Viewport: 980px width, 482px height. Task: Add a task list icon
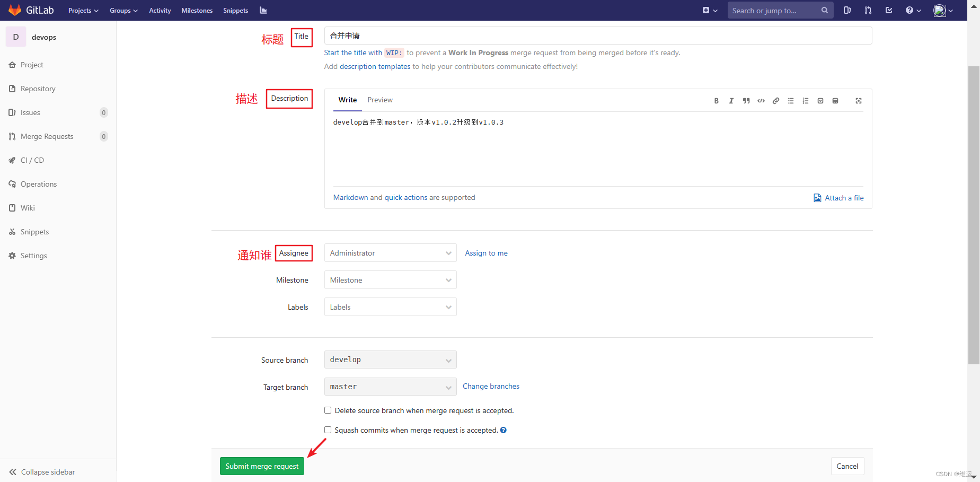(820, 101)
